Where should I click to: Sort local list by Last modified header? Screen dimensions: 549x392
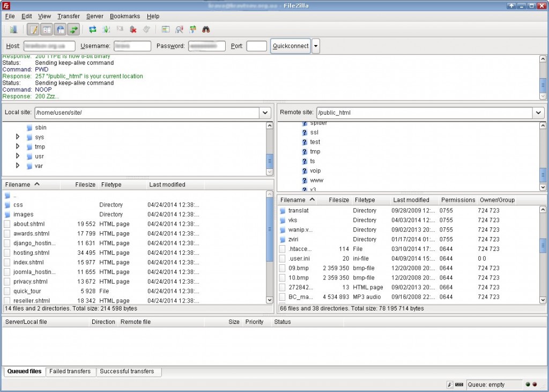175,184
